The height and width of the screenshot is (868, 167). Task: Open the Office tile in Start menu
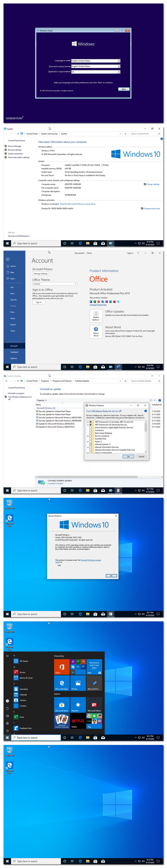62,667
